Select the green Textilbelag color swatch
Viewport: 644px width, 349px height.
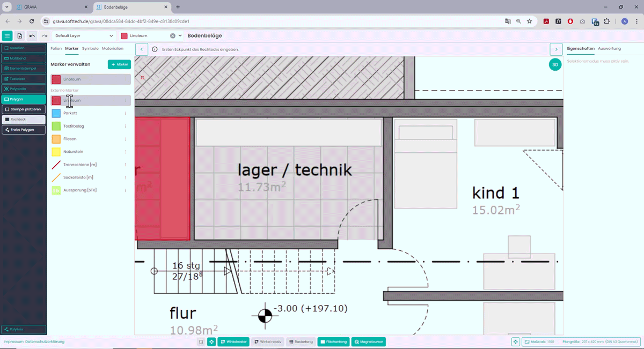click(56, 126)
